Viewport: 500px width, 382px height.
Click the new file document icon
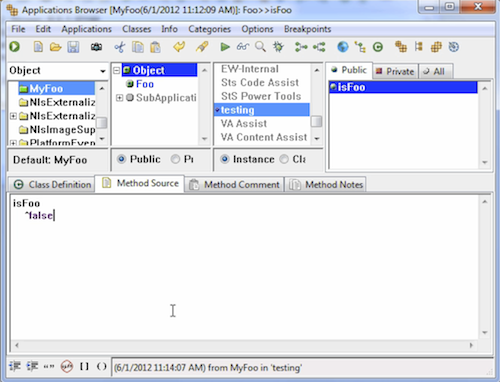click(x=38, y=47)
